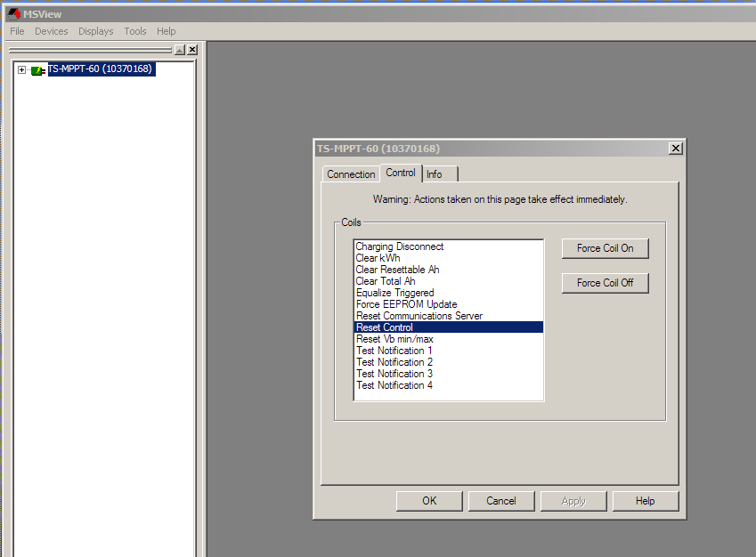Switch to the Info tab
756x557 pixels.
click(x=440, y=174)
